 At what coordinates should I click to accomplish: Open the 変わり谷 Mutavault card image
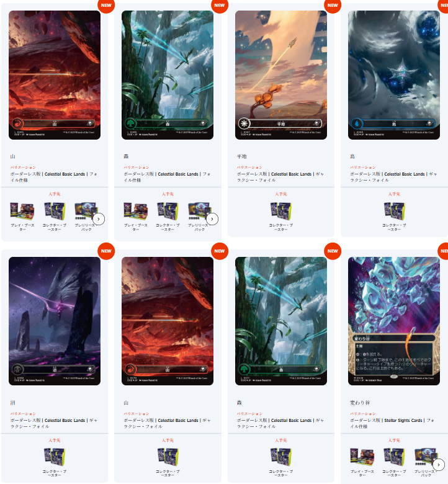coord(393,321)
